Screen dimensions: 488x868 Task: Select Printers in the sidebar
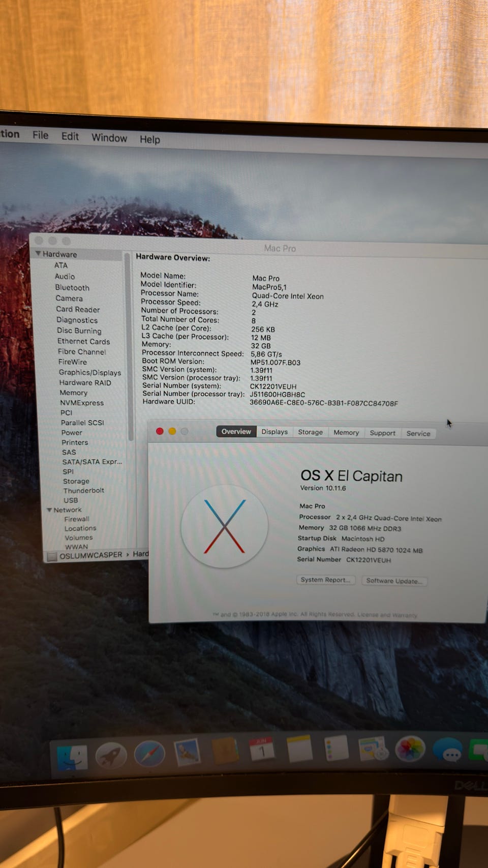(x=75, y=442)
